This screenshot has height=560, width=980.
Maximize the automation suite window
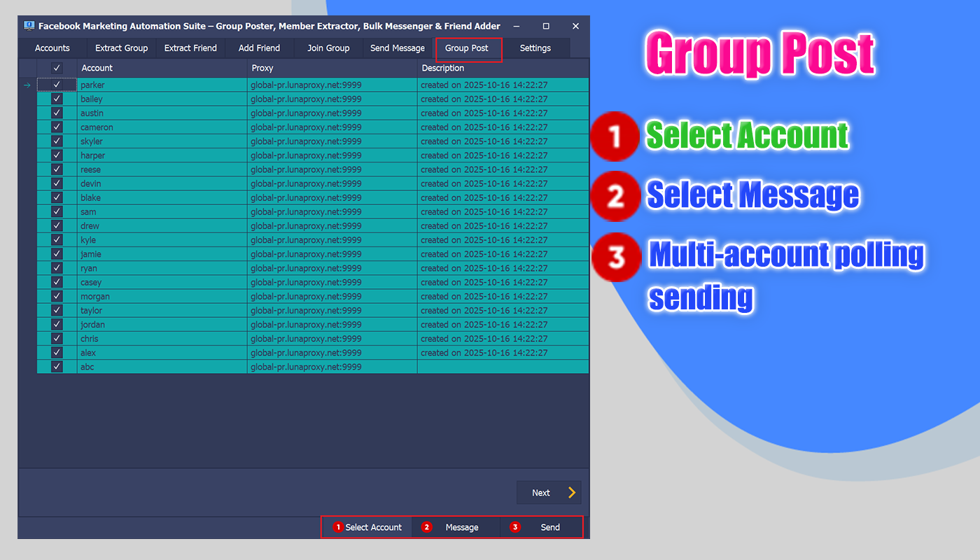[546, 26]
